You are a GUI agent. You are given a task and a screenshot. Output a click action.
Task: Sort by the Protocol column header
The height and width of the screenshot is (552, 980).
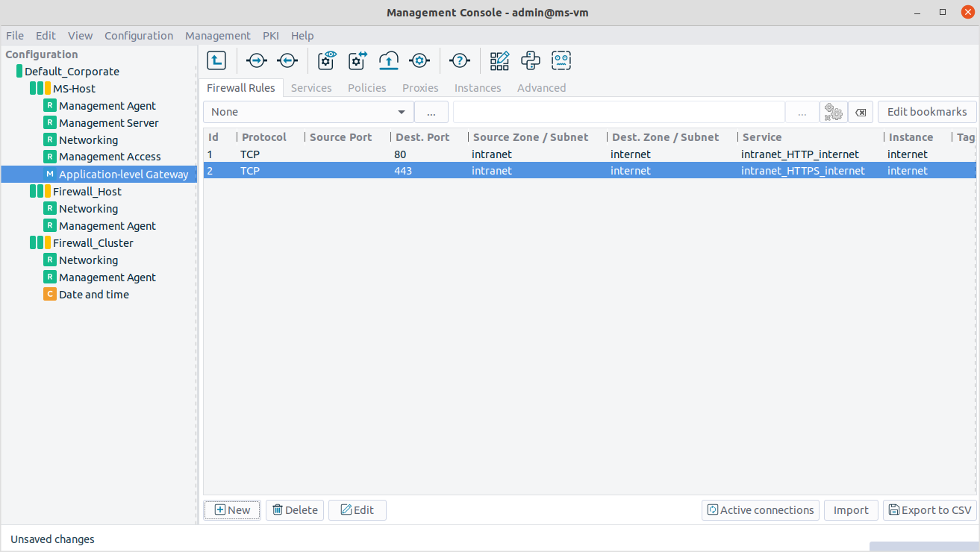click(270, 137)
